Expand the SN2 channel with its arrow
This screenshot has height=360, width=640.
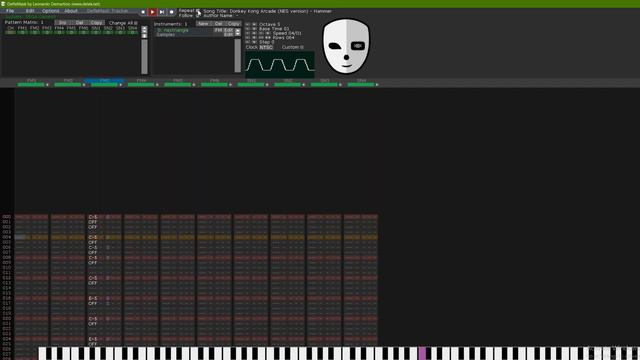tap(304, 85)
